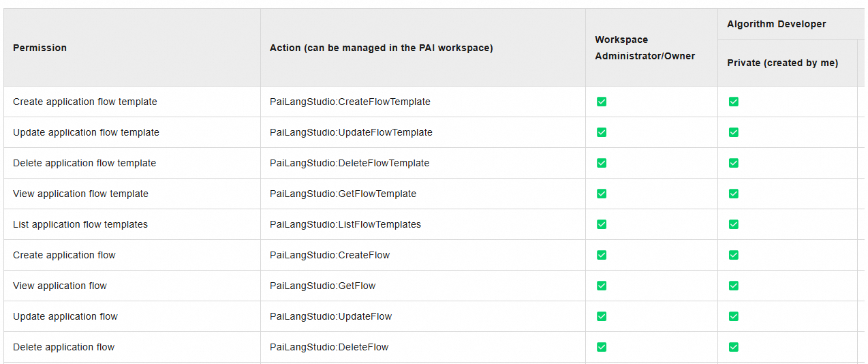Image resolution: width=868 pixels, height=364 pixels.
Task: Click the Private checkmark for ListFlowTemplates row
Action: [x=734, y=224]
